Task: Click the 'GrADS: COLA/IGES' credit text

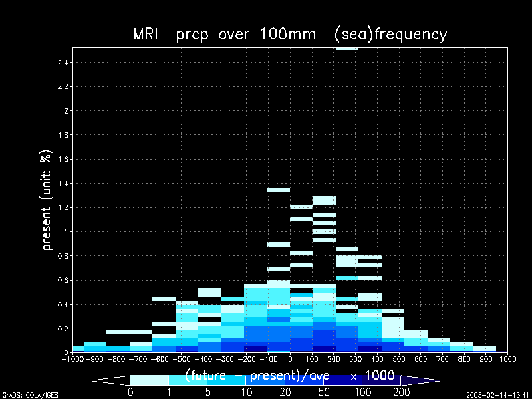Action: (x=30, y=395)
